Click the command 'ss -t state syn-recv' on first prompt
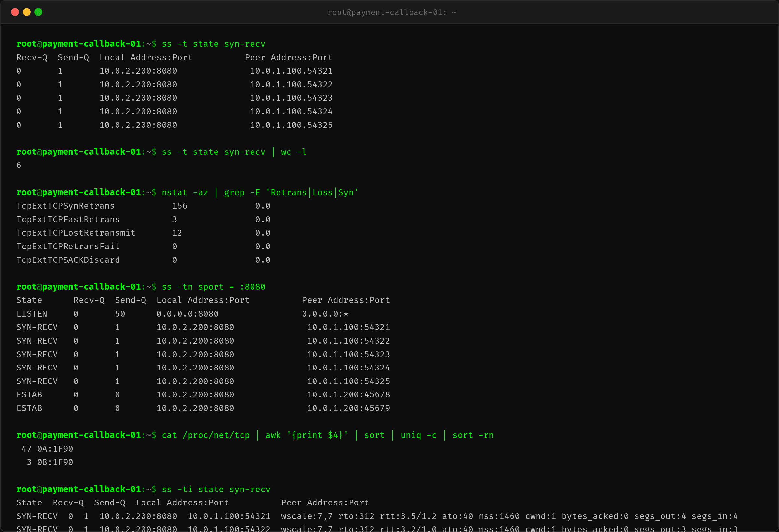 coord(214,44)
